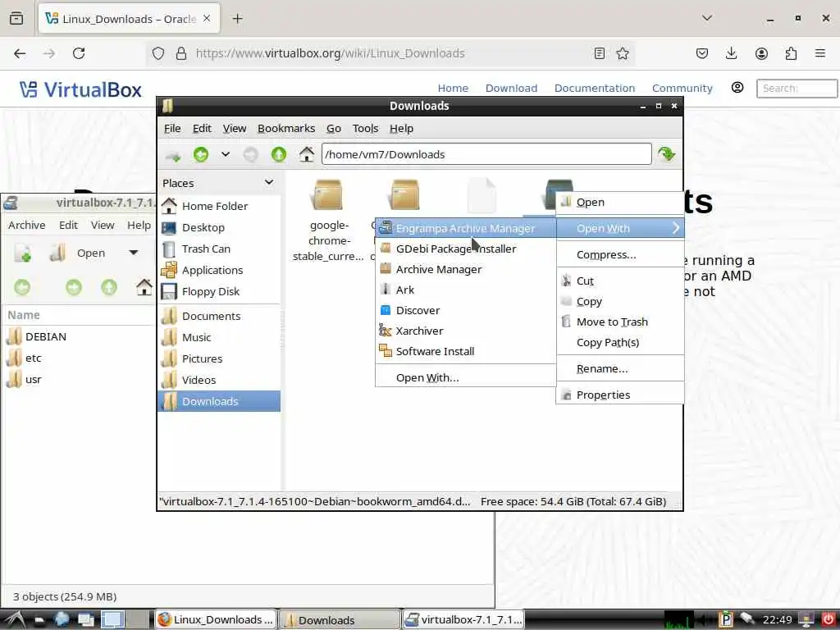This screenshot has width=840, height=630.
Task: Select the usr folder in Engrampa
Action: pyautogui.click(x=24, y=379)
